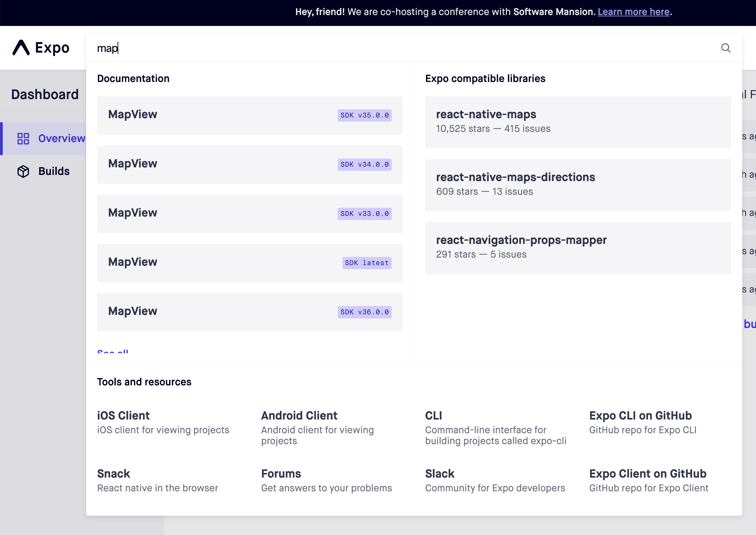Open the react-native-maps library result
Viewport: 756px width, 535px height.
578,121
